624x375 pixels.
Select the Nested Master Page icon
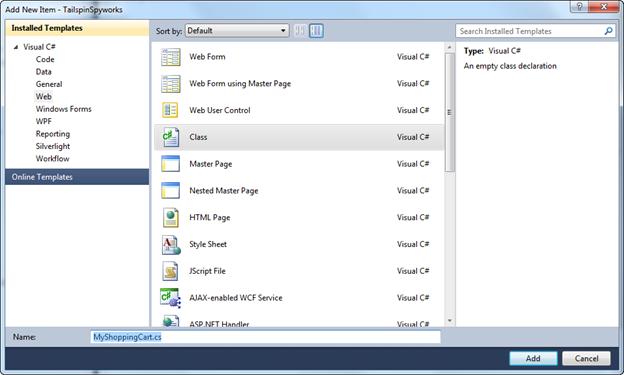(171, 190)
